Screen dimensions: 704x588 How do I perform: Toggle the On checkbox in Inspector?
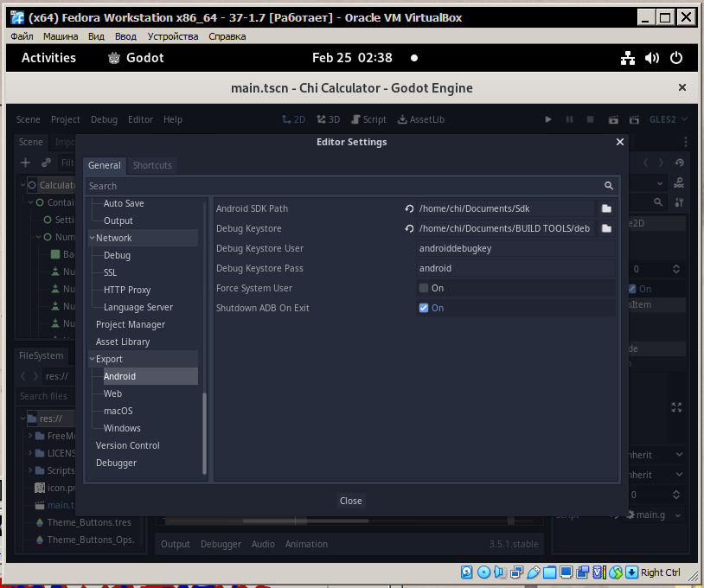point(632,289)
